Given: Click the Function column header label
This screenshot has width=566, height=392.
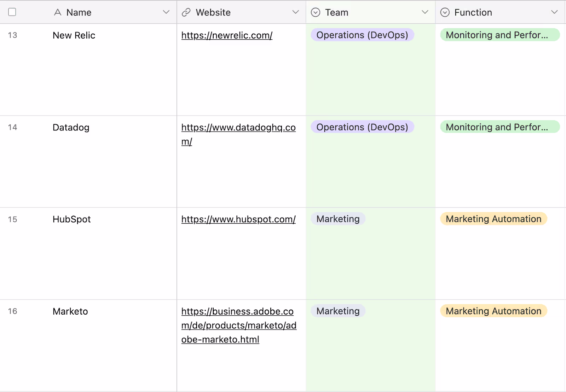Looking at the screenshot, I should tap(473, 12).
